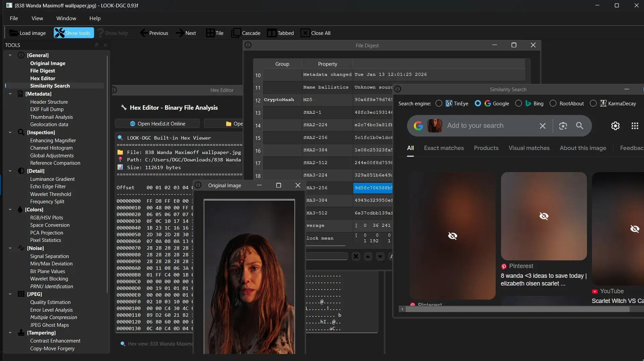The height and width of the screenshot is (361, 644).
Task: Select the KarmaDecay search engine radio
Action: click(x=593, y=103)
